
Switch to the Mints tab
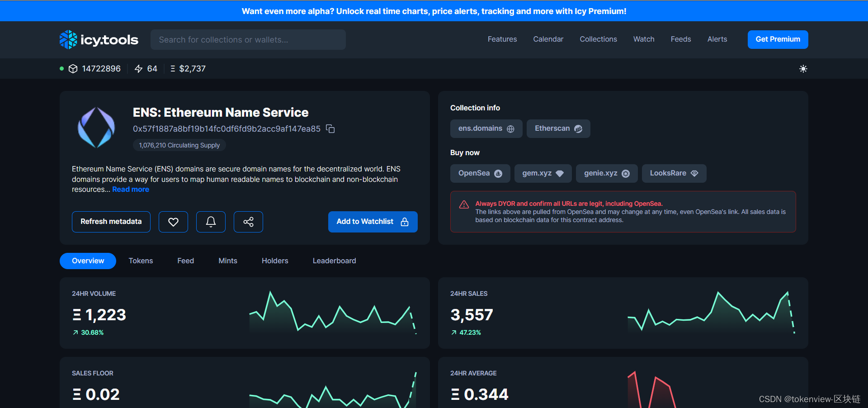(228, 261)
